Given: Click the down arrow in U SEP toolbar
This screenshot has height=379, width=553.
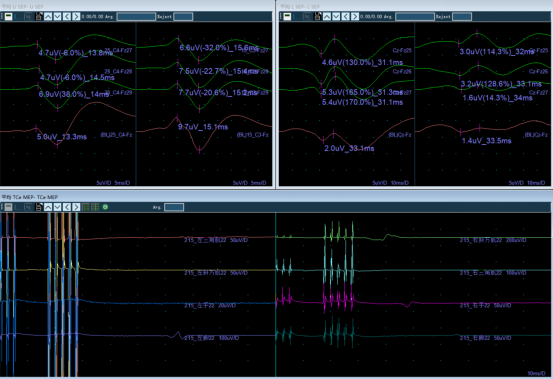Looking at the screenshot, I should [x=57, y=17].
